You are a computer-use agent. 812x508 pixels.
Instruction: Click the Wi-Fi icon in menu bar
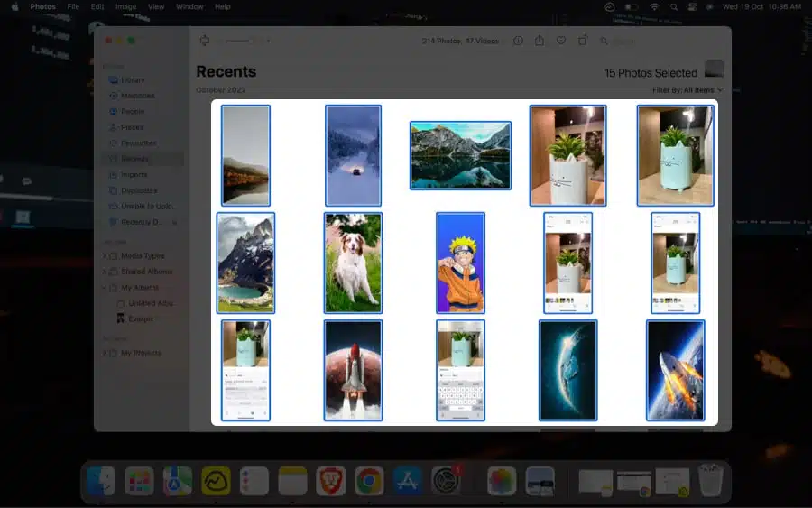(x=655, y=6)
